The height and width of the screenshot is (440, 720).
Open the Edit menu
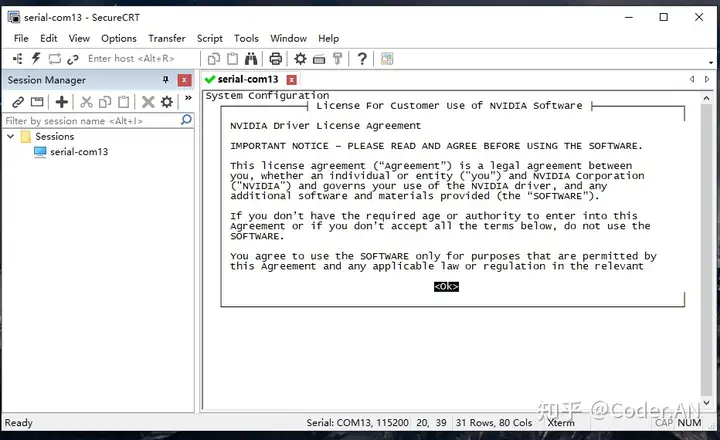[x=49, y=39]
